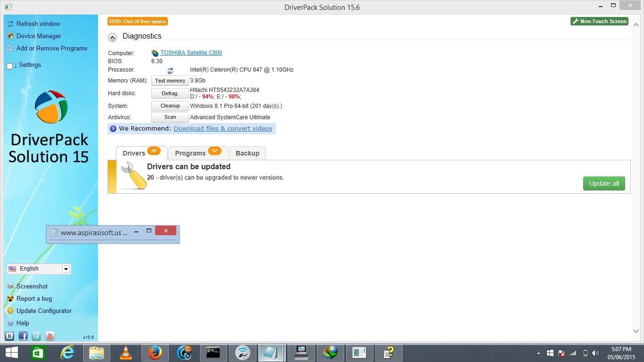Toggle the Settings checkbox
Image resolution: width=644 pixels, height=362 pixels.
click(x=9, y=66)
